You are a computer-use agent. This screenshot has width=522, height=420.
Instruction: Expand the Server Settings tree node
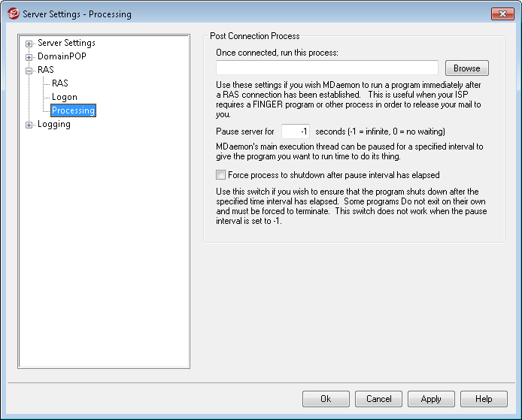29,44
